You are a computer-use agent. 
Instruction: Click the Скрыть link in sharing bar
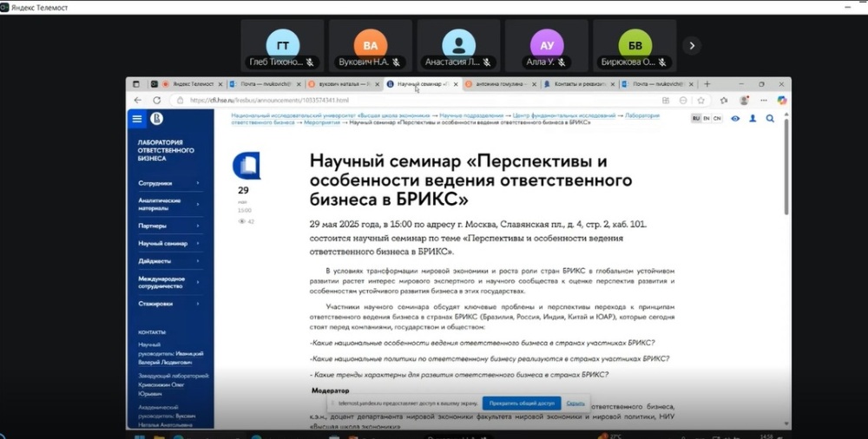[575, 403]
